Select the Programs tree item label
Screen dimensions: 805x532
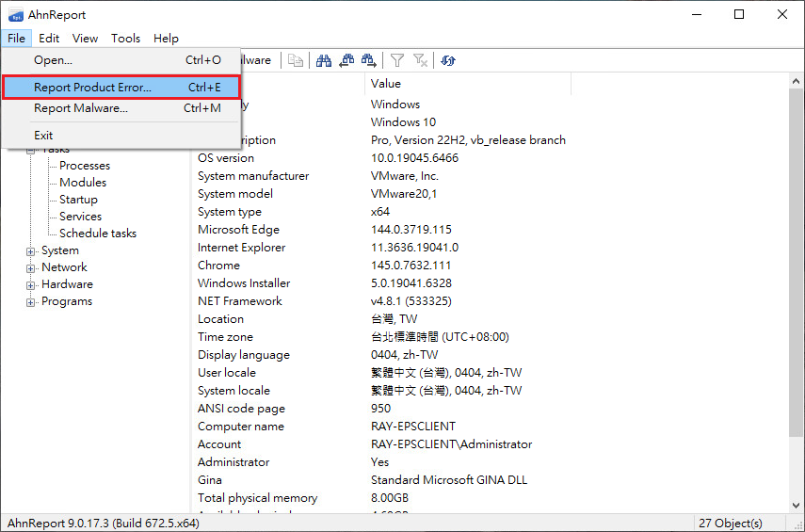pos(67,301)
